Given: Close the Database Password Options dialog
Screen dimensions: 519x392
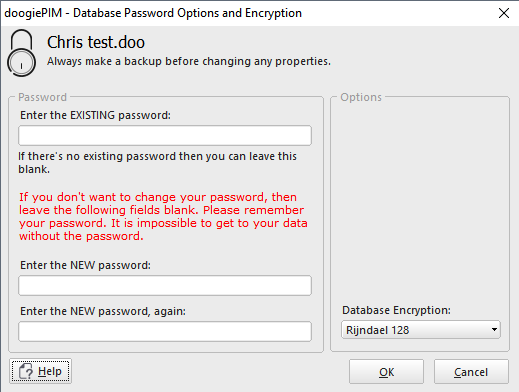Looking at the screenshot, I should tap(504, 13).
